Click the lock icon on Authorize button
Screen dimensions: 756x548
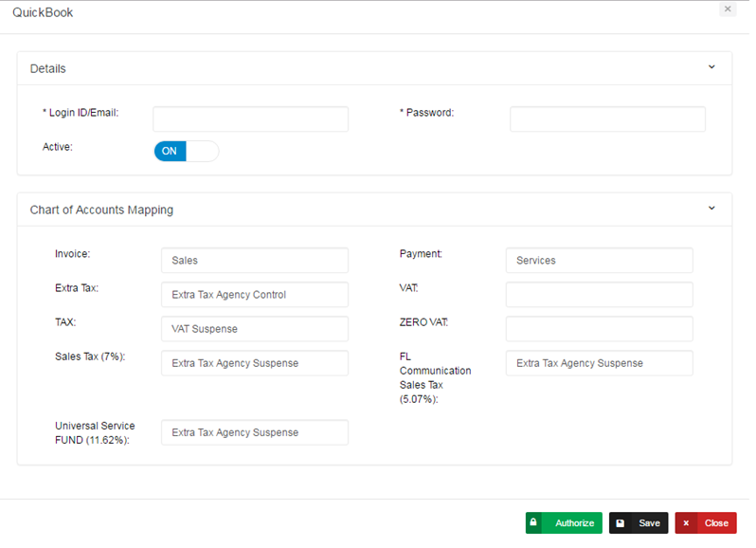533,522
